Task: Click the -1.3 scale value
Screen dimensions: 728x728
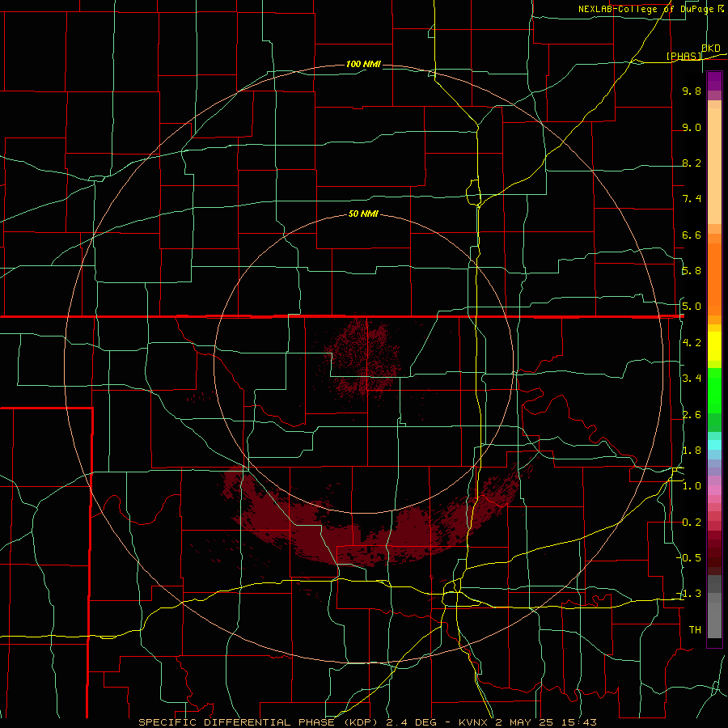Action: [689, 594]
